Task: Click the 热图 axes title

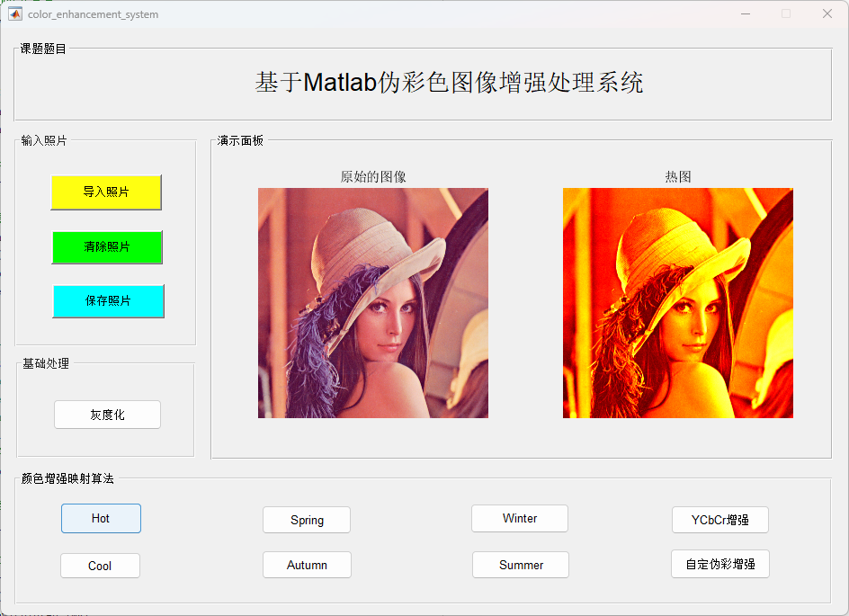Action: click(678, 177)
